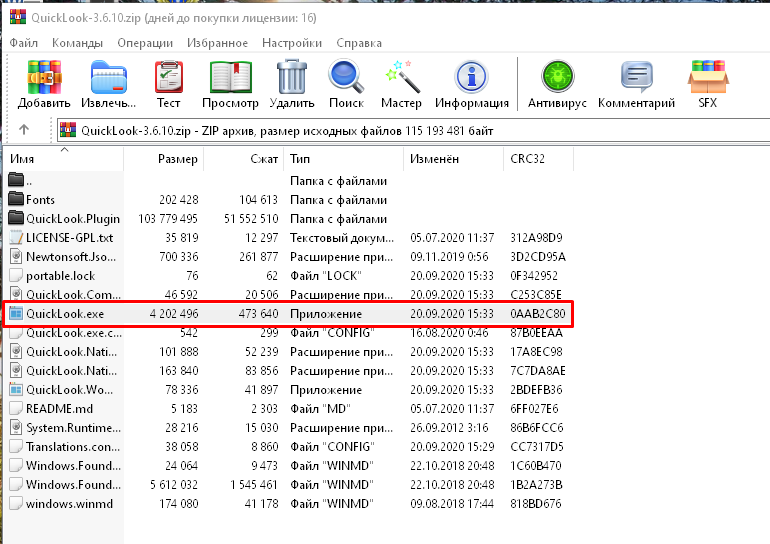This screenshot has height=544, width=770.
Task: Sort by the Размер column header
Action: click(x=163, y=159)
